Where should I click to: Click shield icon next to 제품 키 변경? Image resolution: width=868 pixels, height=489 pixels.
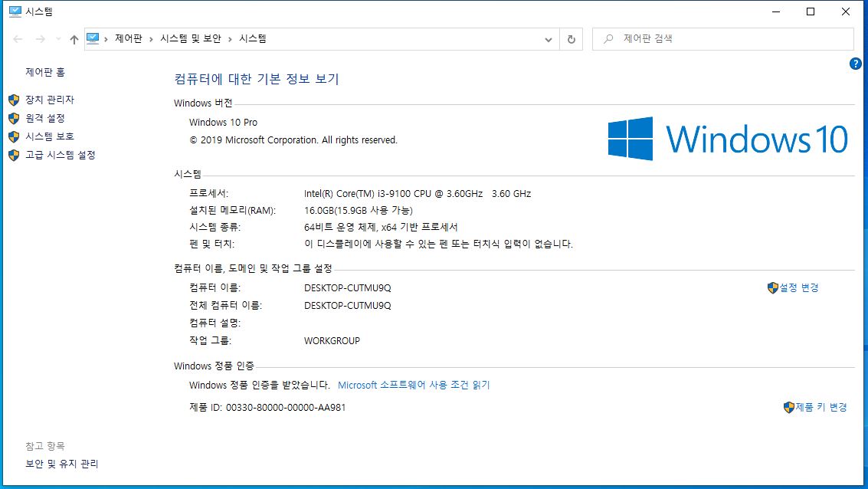tap(789, 407)
